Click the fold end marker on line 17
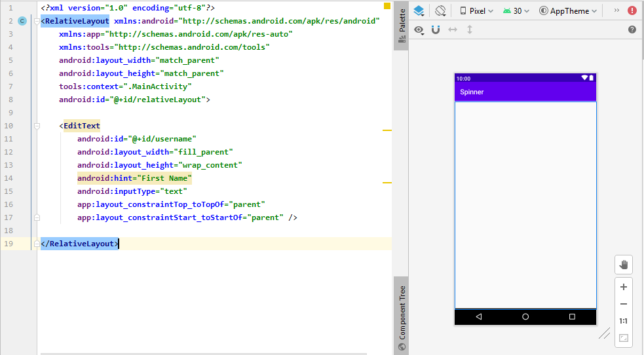 coord(37,217)
